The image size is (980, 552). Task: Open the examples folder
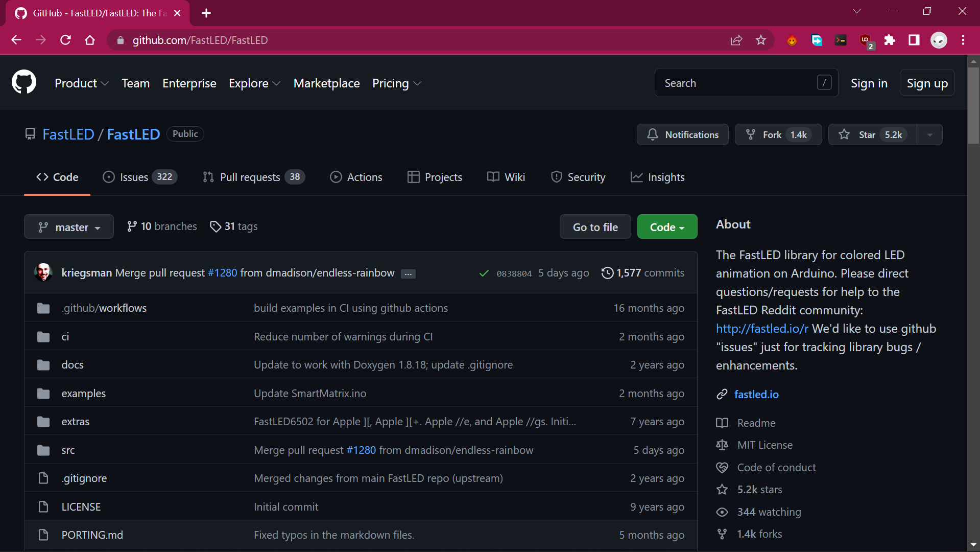click(x=84, y=394)
